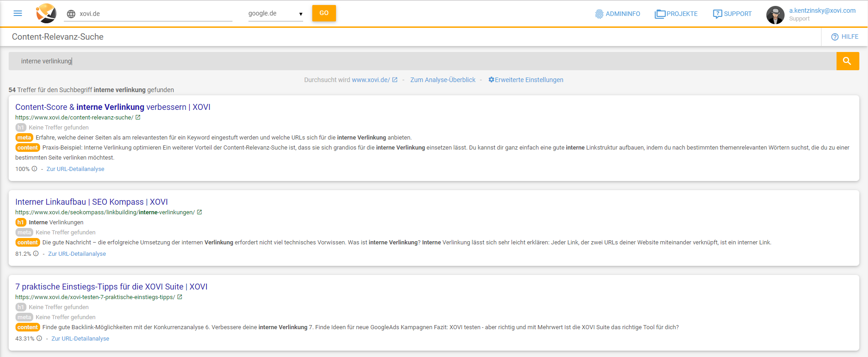Click the globe icon beside xovi.de

[71, 14]
